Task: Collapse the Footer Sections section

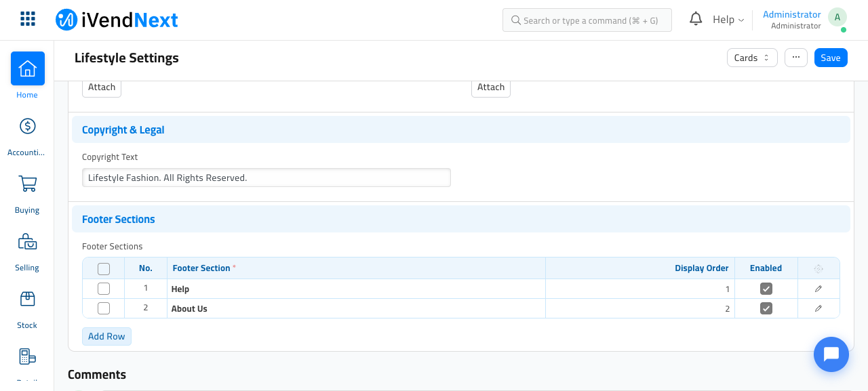Action: (461, 219)
